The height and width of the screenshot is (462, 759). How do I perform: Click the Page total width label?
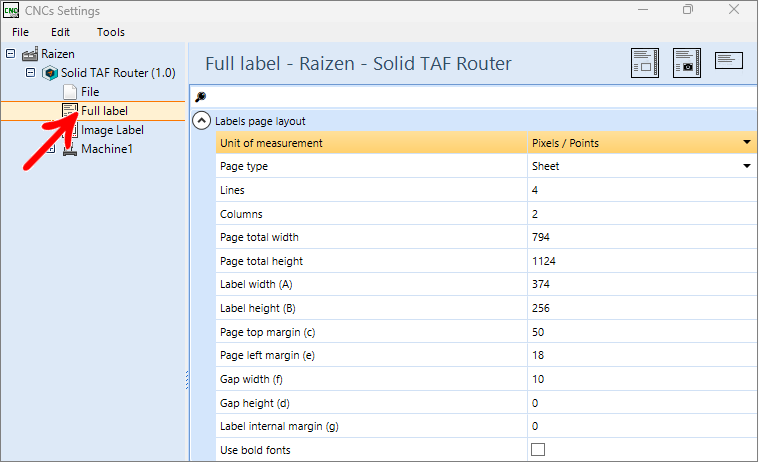click(259, 237)
